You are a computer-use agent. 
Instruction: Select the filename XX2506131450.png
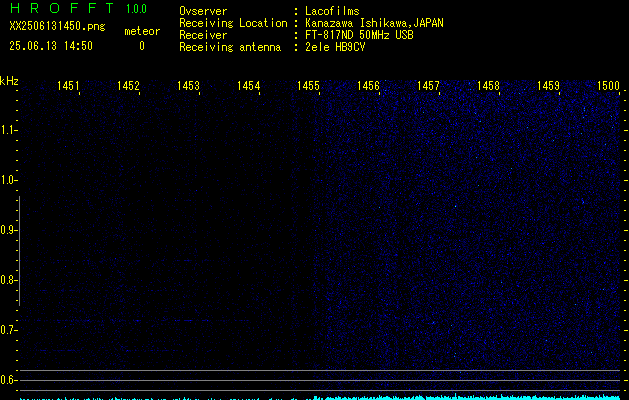[57, 26]
